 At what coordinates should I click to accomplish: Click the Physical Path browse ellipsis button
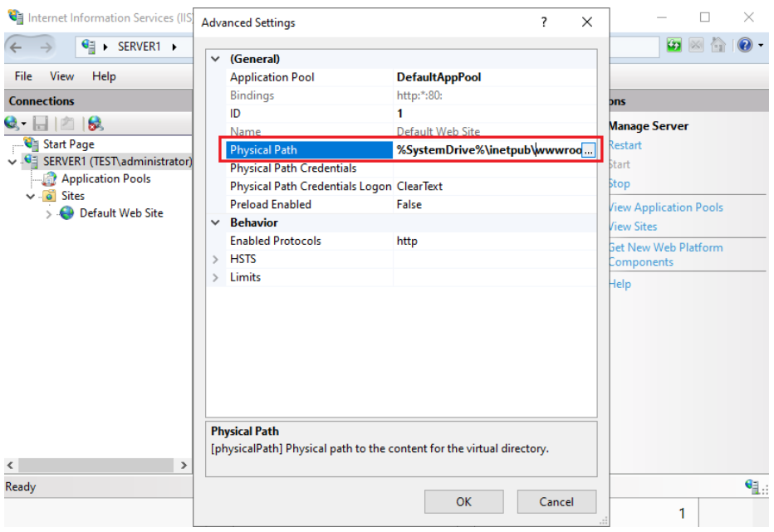point(588,150)
